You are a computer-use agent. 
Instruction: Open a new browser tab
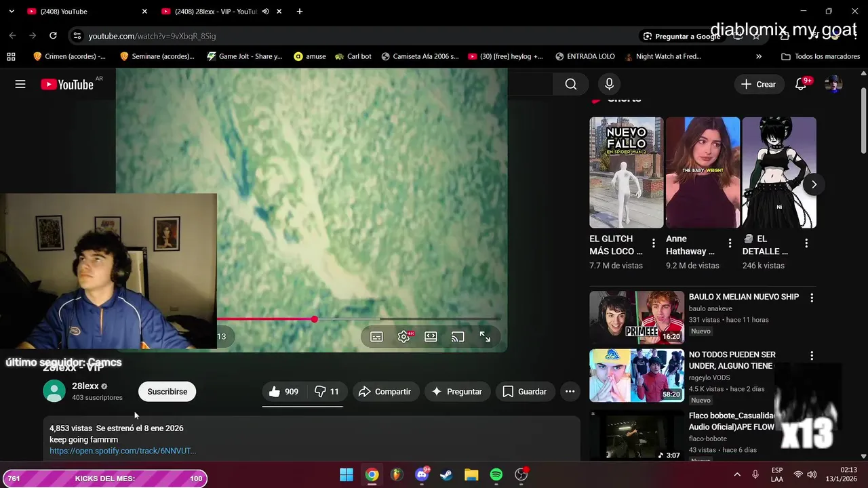pyautogui.click(x=300, y=12)
